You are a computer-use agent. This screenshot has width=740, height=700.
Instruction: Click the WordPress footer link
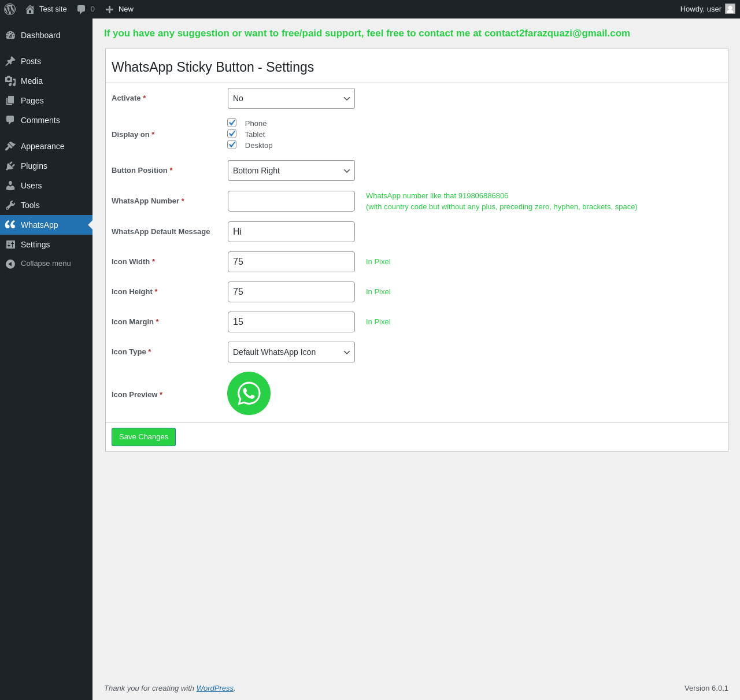[x=215, y=688]
